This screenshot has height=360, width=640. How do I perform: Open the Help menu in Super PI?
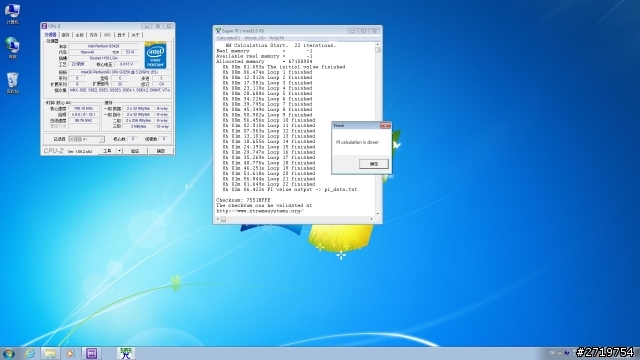(276, 38)
